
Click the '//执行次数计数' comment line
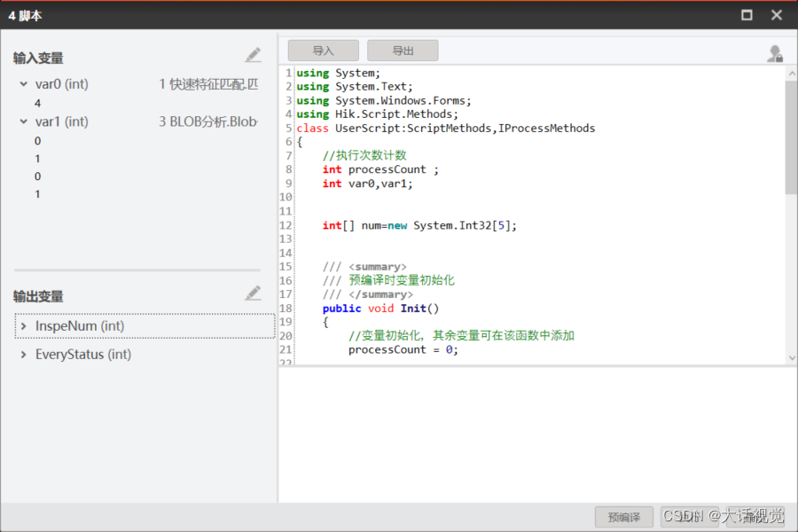364,155
